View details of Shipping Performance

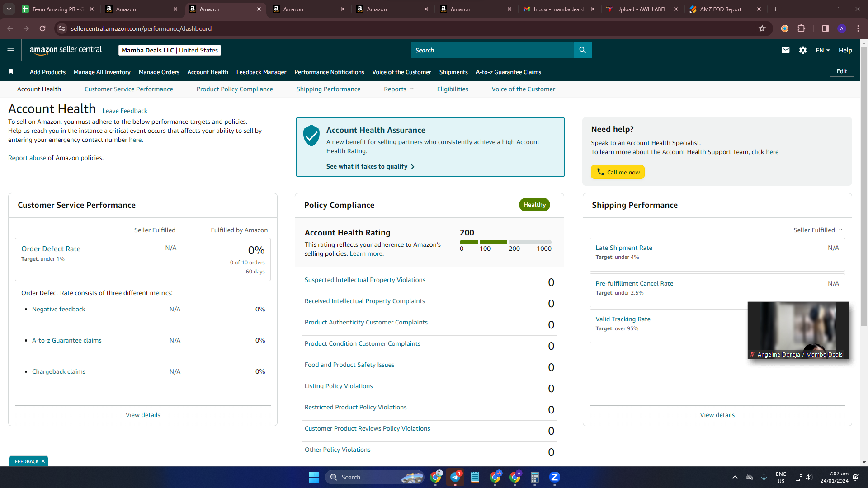(717, 415)
